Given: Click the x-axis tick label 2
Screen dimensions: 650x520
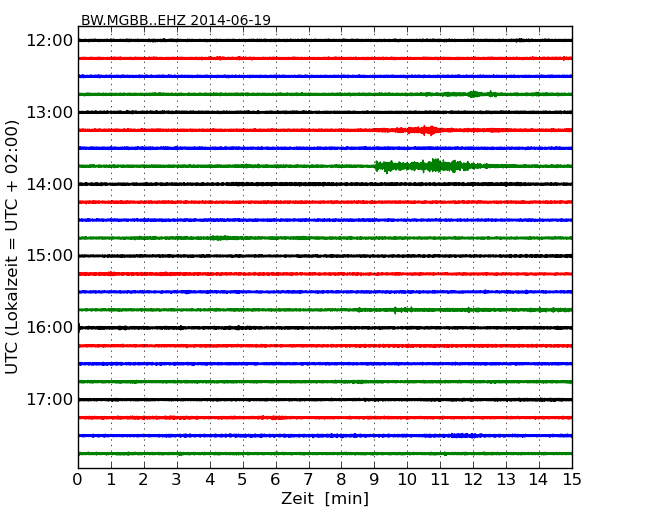Looking at the screenshot, I should tap(143, 479).
